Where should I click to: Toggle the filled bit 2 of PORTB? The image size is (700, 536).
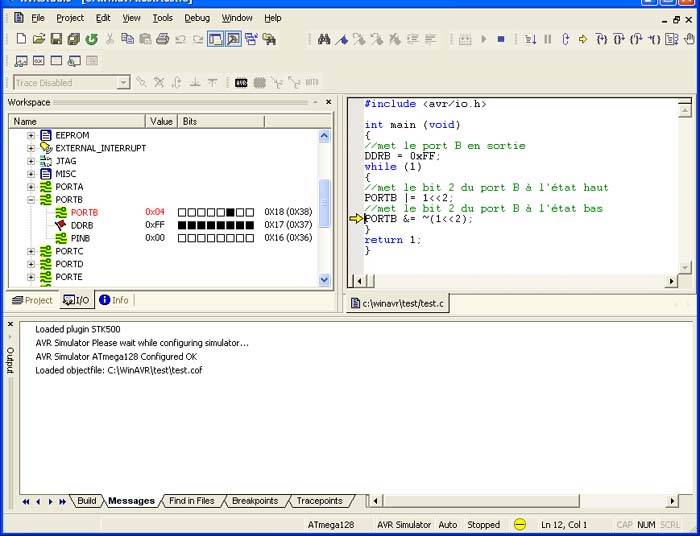pos(231,212)
